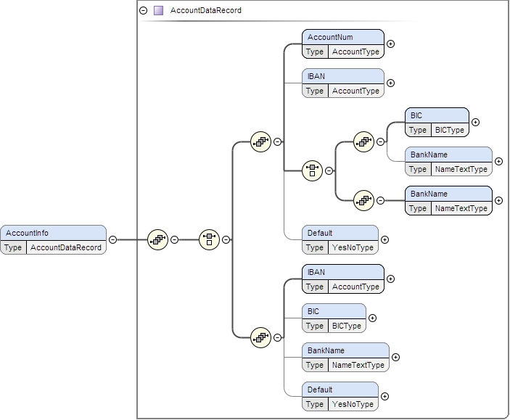
Task: Click the YesNoType Default element below the inner choice
Action: pos(340,239)
